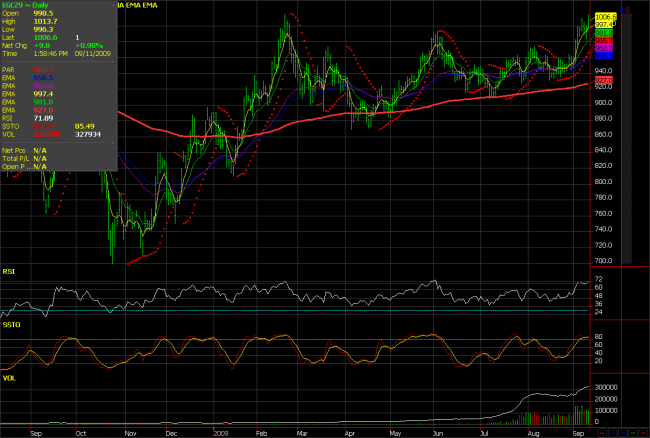Viewport: 650px width, 438px height.
Task: Click the RSI value 71.89
Action: pyautogui.click(x=43, y=118)
